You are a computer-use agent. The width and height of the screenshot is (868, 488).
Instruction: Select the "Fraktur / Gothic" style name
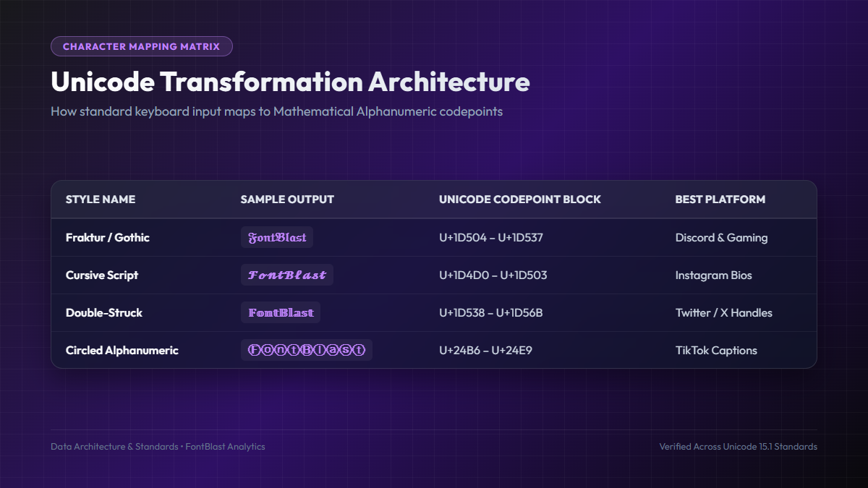[x=108, y=237]
